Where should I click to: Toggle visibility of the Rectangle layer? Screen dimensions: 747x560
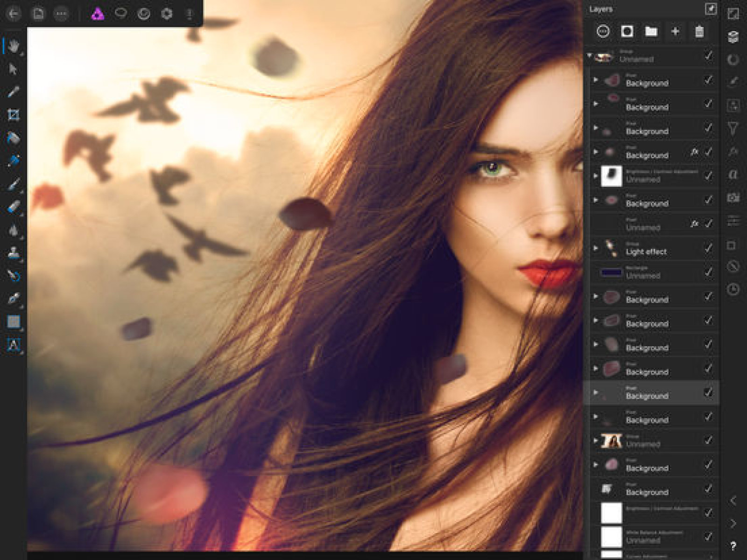pyautogui.click(x=708, y=272)
